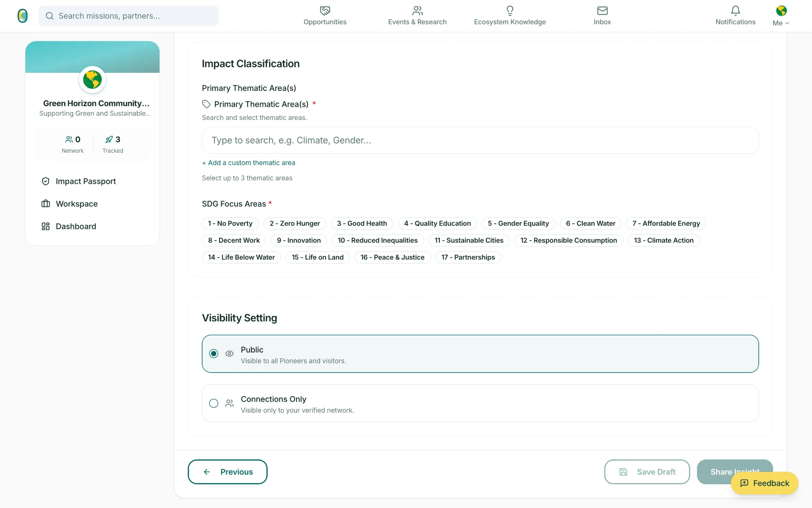The image size is (812, 508).
Task: Open the Events & Research people icon
Action: pyautogui.click(x=417, y=11)
